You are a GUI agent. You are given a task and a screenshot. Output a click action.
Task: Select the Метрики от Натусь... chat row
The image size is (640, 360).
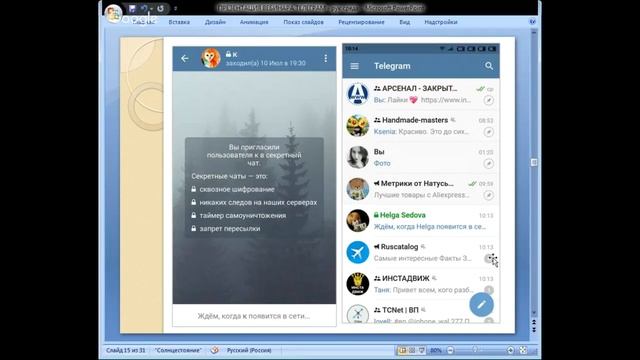click(x=421, y=189)
